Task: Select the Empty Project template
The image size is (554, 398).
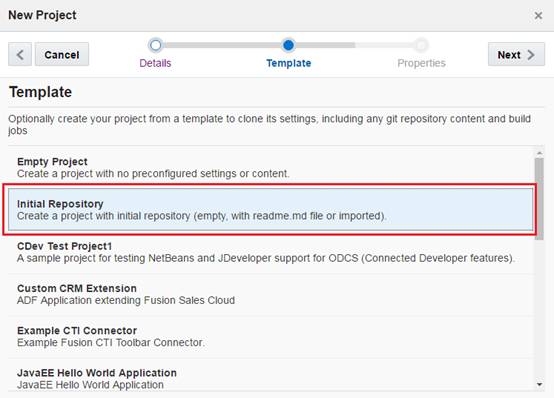Action: pos(271,168)
